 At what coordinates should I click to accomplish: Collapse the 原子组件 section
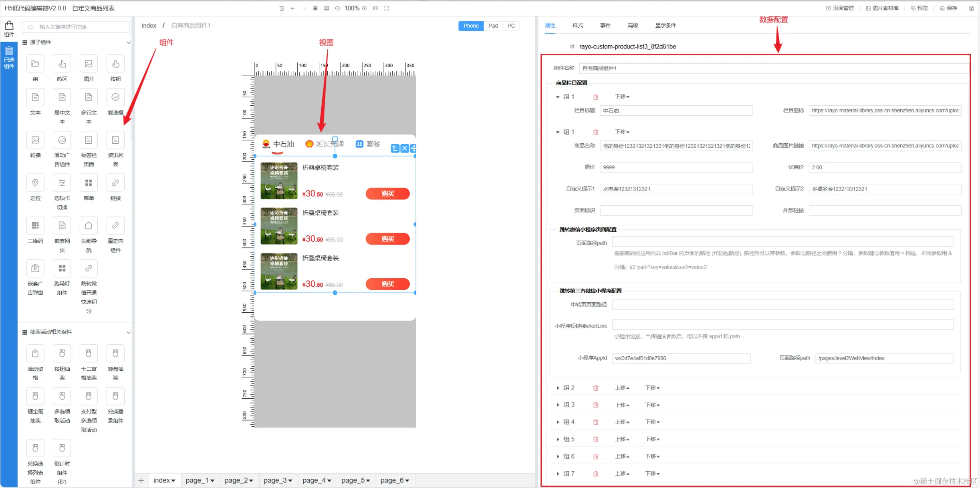128,42
